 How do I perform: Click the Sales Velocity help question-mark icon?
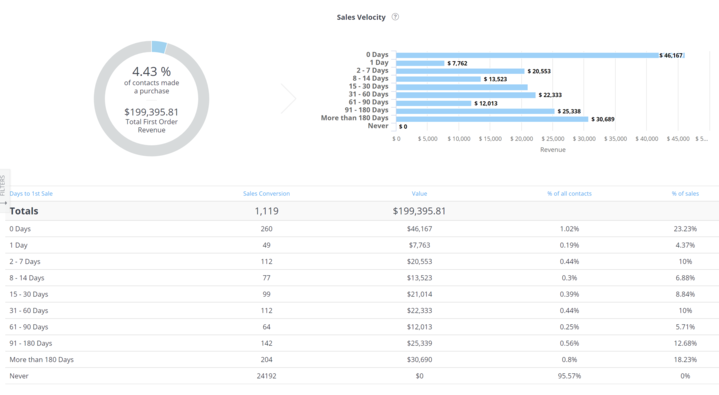tap(395, 17)
